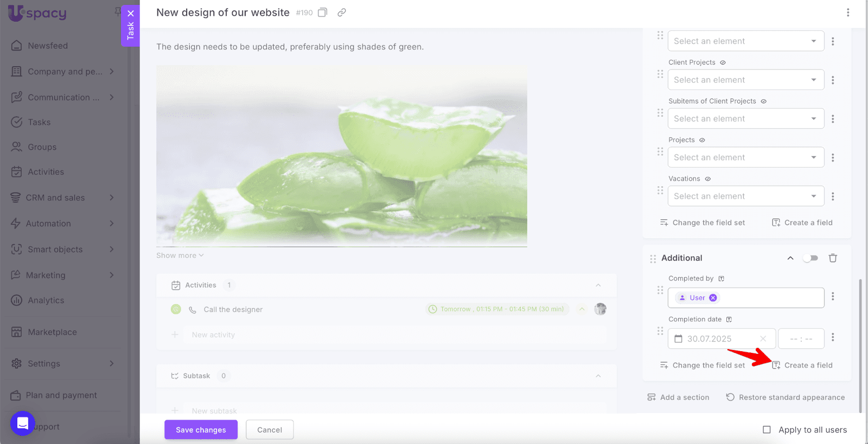This screenshot has height=444, width=868.
Task: Go to Analytics in sidebar
Action: [46, 300]
